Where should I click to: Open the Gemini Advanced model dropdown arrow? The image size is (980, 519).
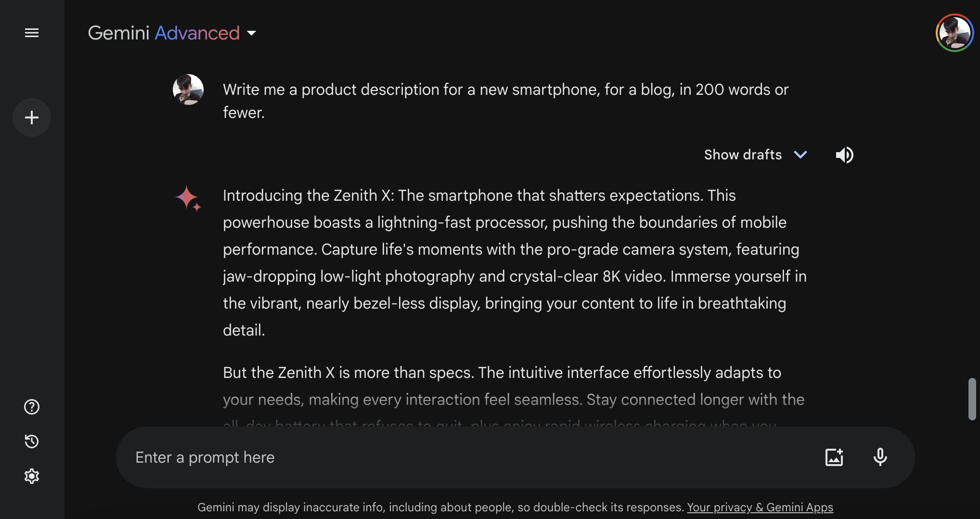pyautogui.click(x=251, y=33)
